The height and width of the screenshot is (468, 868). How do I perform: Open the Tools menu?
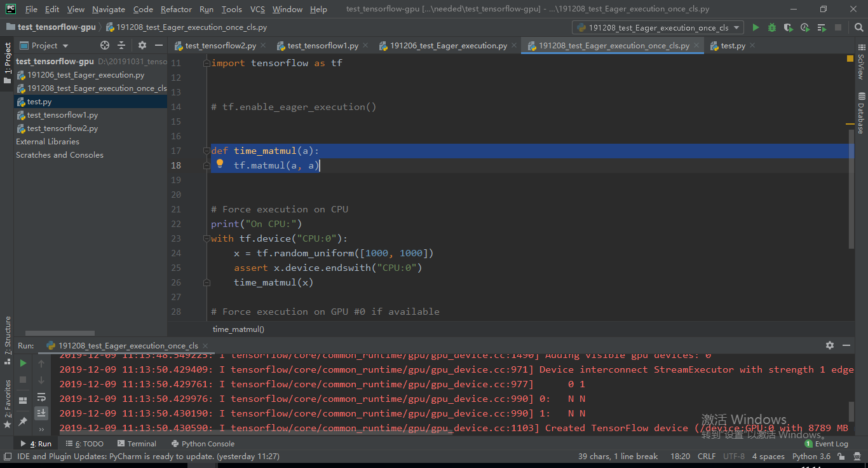(232, 9)
